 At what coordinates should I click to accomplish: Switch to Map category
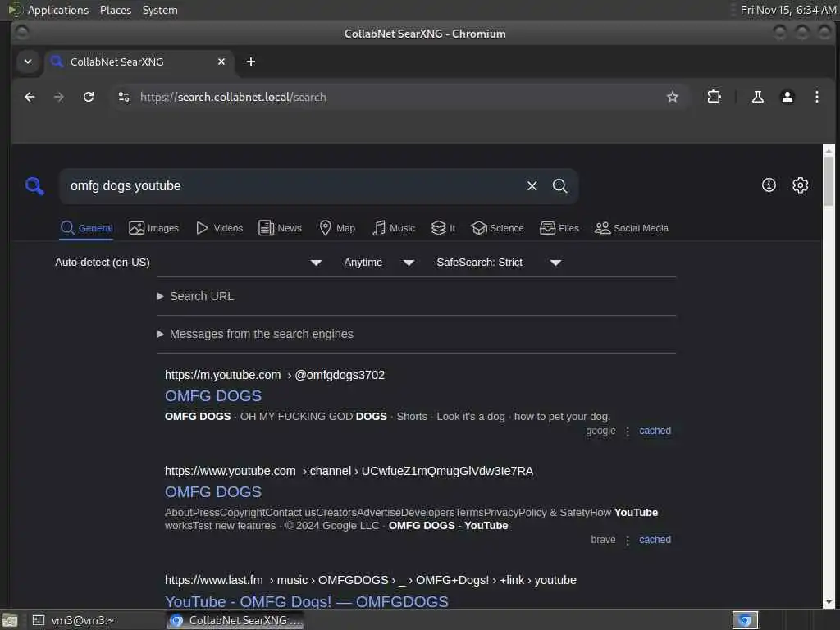337,228
